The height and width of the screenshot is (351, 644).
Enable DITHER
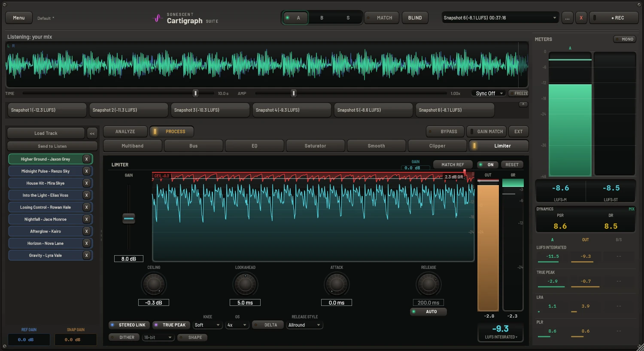[124, 337]
